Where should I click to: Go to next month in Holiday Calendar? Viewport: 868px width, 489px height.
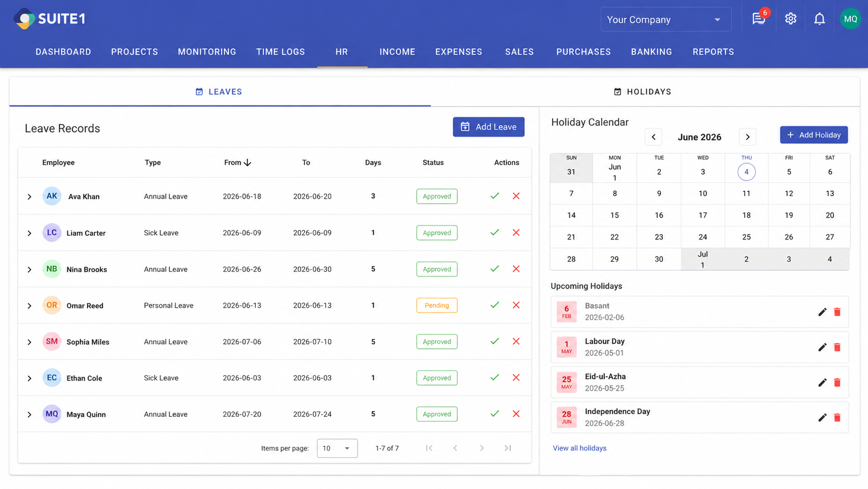pyautogui.click(x=748, y=137)
